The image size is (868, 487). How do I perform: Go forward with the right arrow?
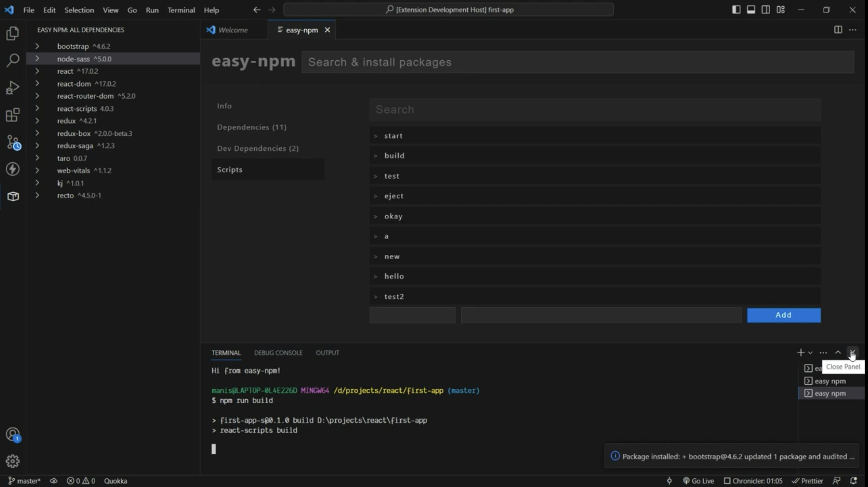272,10
